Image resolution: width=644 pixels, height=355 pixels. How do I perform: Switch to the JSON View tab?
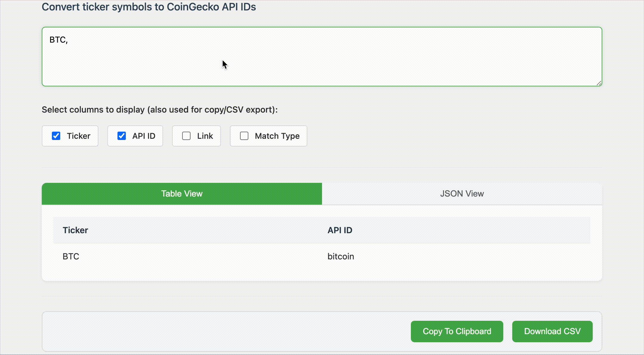pyautogui.click(x=462, y=194)
